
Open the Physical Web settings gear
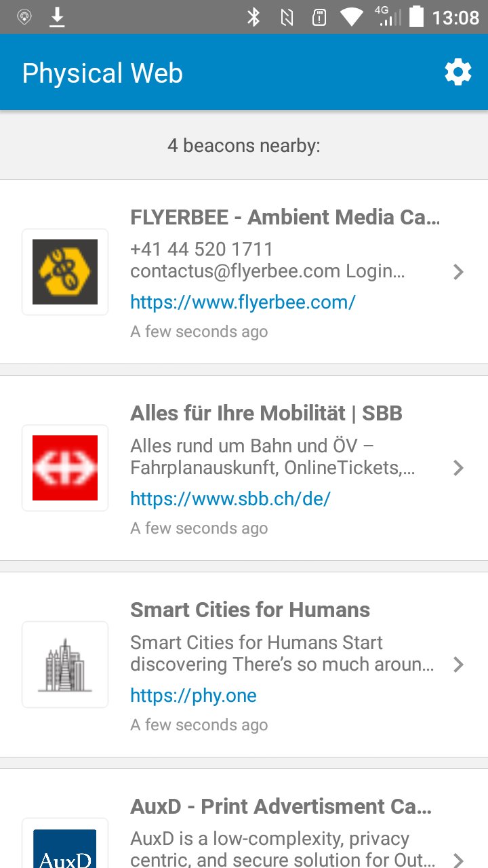(x=458, y=71)
